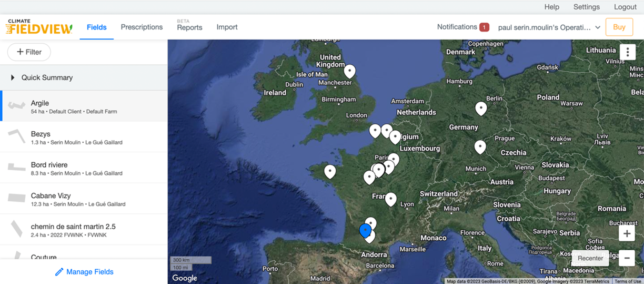Open Help from the top bar
This screenshot has height=284, width=644.
[x=552, y=7]
